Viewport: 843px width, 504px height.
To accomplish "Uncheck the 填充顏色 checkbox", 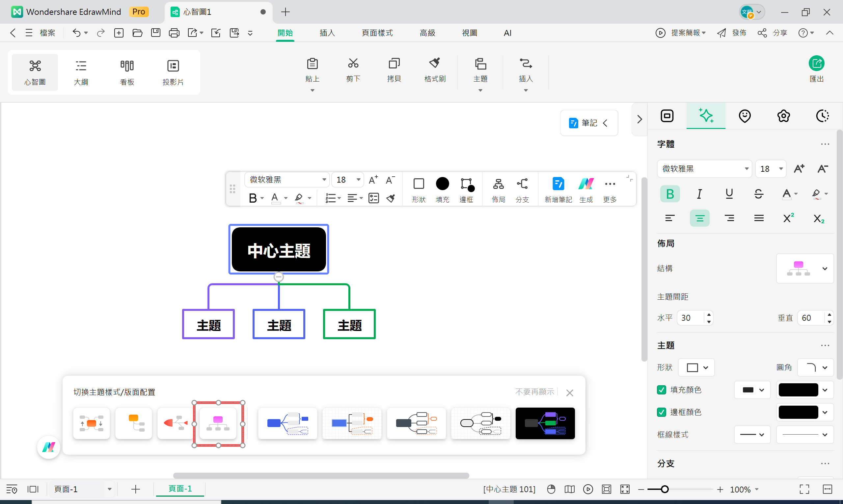I will 662,390.
